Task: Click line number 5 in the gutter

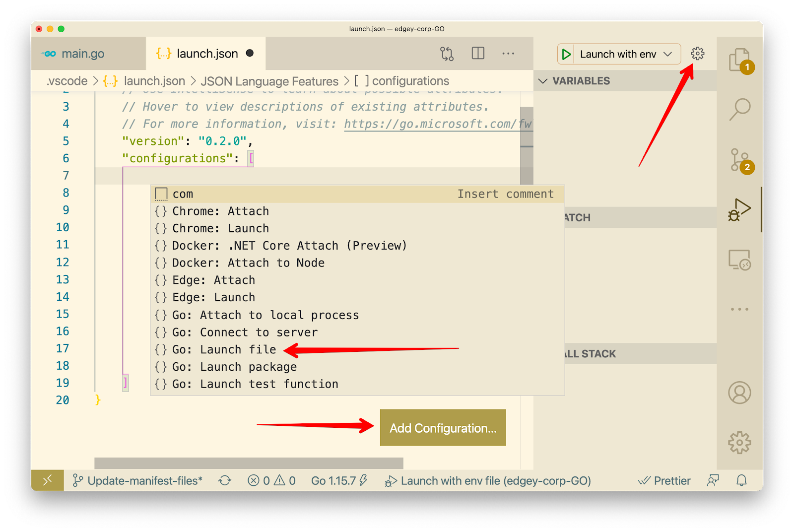Action: 66,141
